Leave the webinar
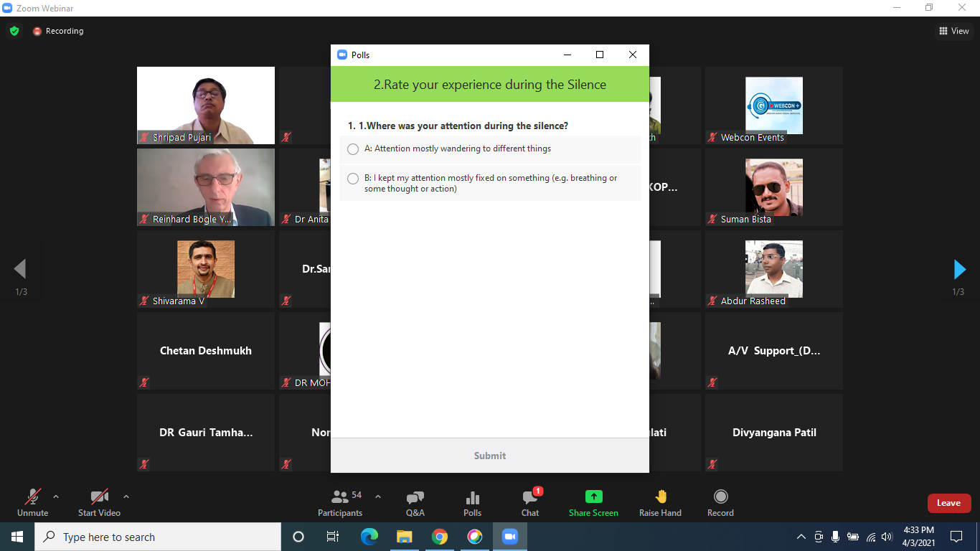This screenshot has height=551, width=980. pyautogui.click(x=948, y=503)
